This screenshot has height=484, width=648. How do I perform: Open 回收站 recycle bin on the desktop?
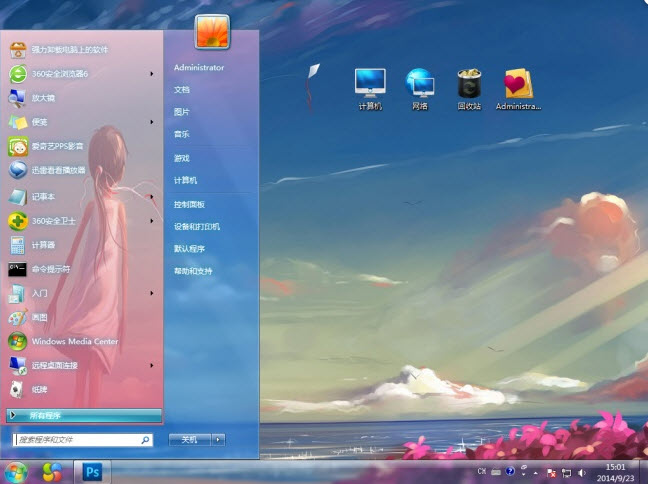tap(469, 89)
